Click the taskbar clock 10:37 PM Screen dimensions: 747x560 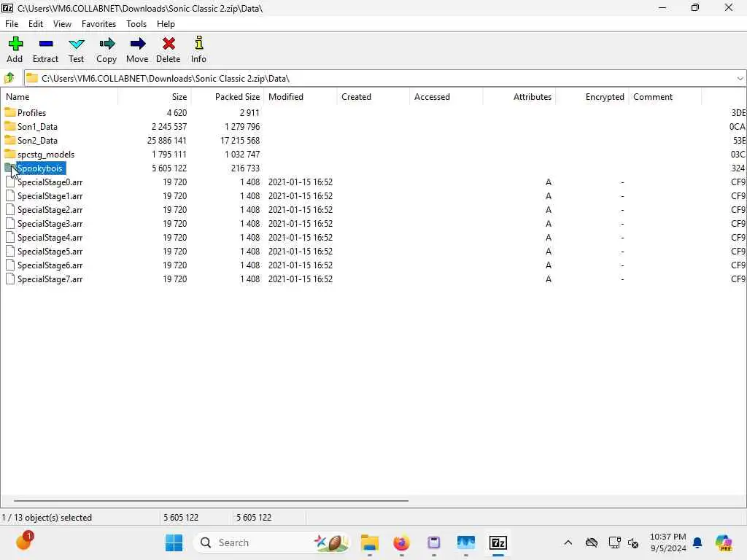tap(668, 537)
